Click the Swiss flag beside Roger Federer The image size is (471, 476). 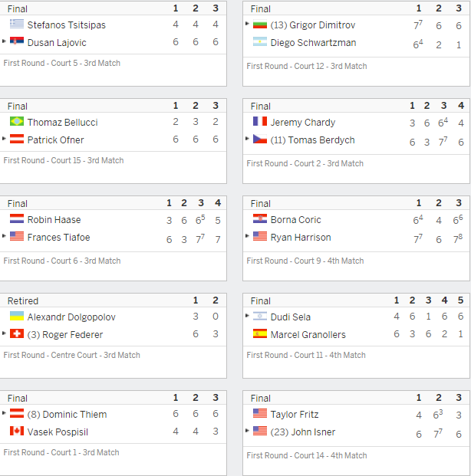(x=17, y=333)
